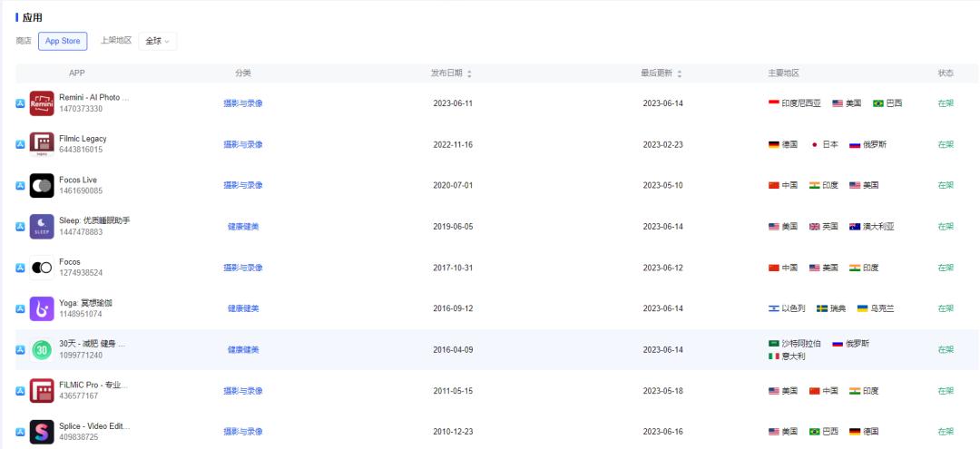Image resolution: width=980 pixels, height=449 pixels.
Task: Click the Filmic Legacy title
Action: [83, 139]
